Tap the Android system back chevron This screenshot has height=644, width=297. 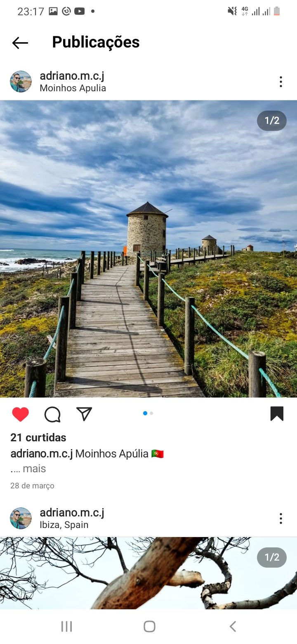click(233, 626)
